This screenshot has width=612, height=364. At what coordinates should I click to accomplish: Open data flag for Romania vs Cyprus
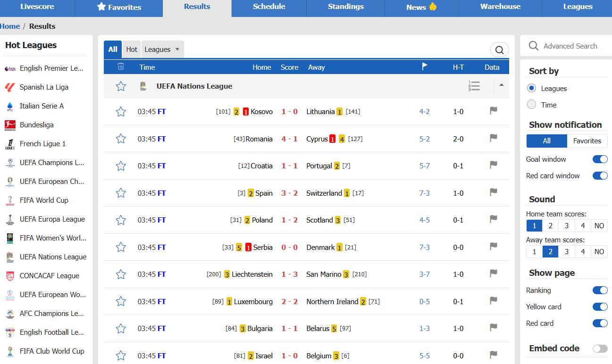tap(494, 138)
